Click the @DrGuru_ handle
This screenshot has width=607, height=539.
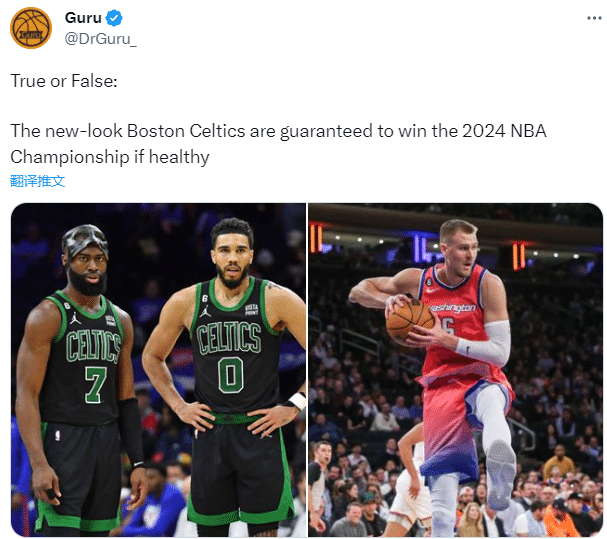pyautogui.click(x=101, y=38)
